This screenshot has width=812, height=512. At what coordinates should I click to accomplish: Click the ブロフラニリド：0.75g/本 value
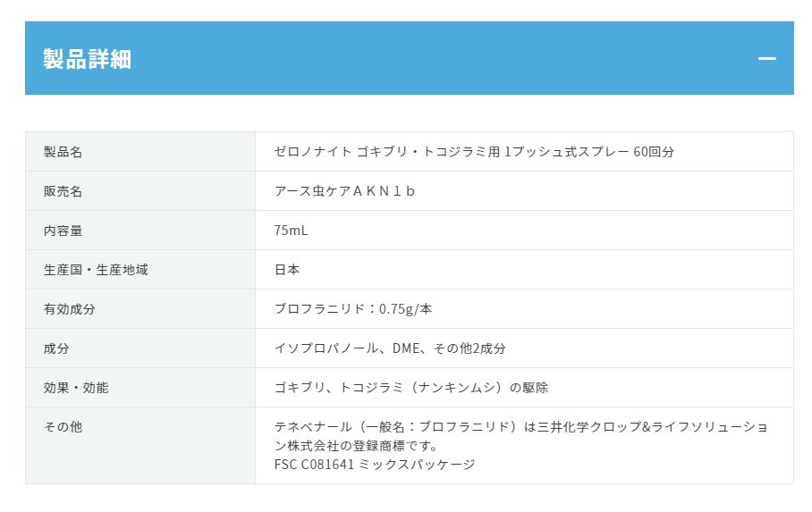coord(352,309)
